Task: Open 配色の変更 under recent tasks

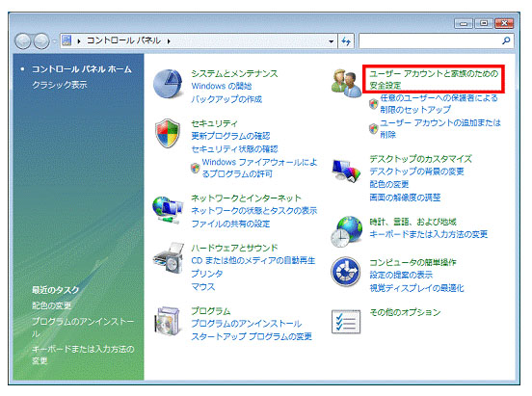Action: [x=52, y=305]
